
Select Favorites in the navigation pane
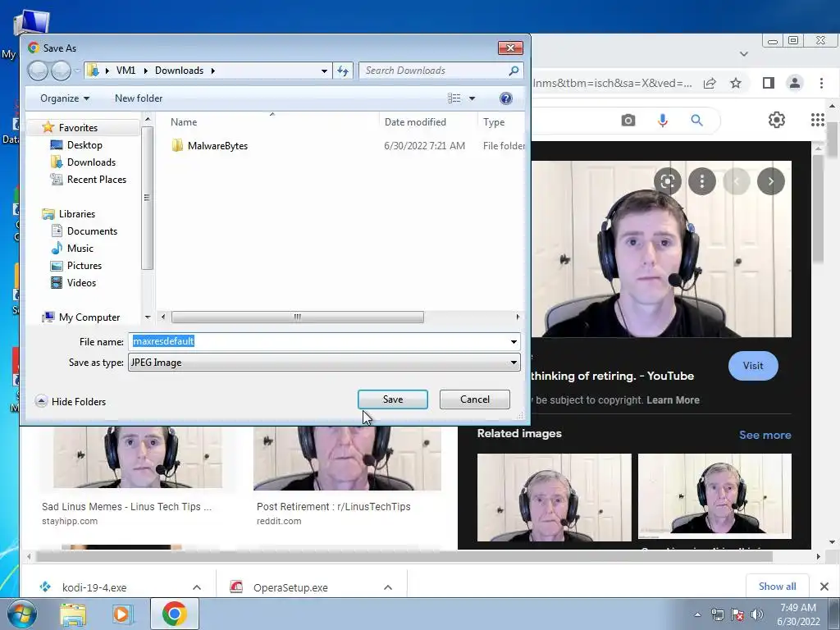click(x=78, y=127)
